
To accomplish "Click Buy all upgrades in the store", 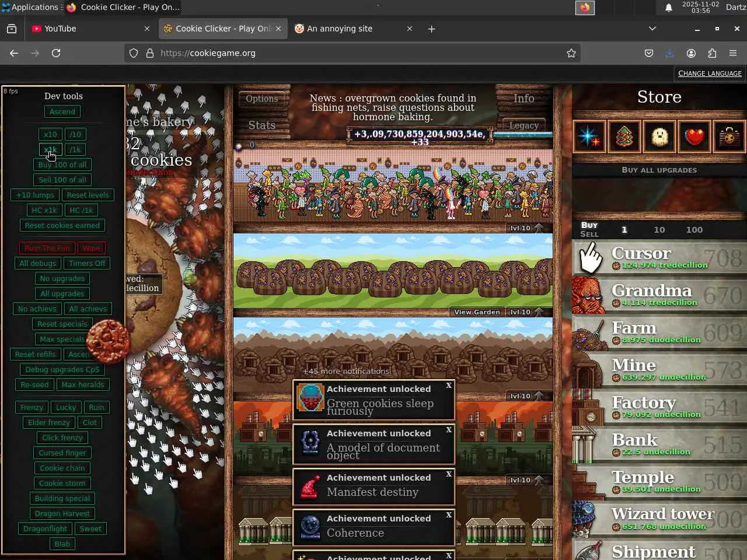I will pos(659,170).
